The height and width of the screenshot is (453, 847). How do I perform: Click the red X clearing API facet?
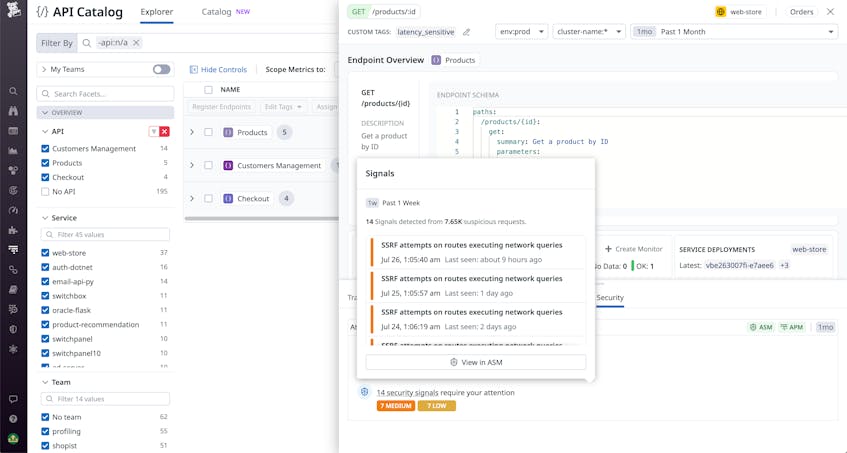(165, 131)
